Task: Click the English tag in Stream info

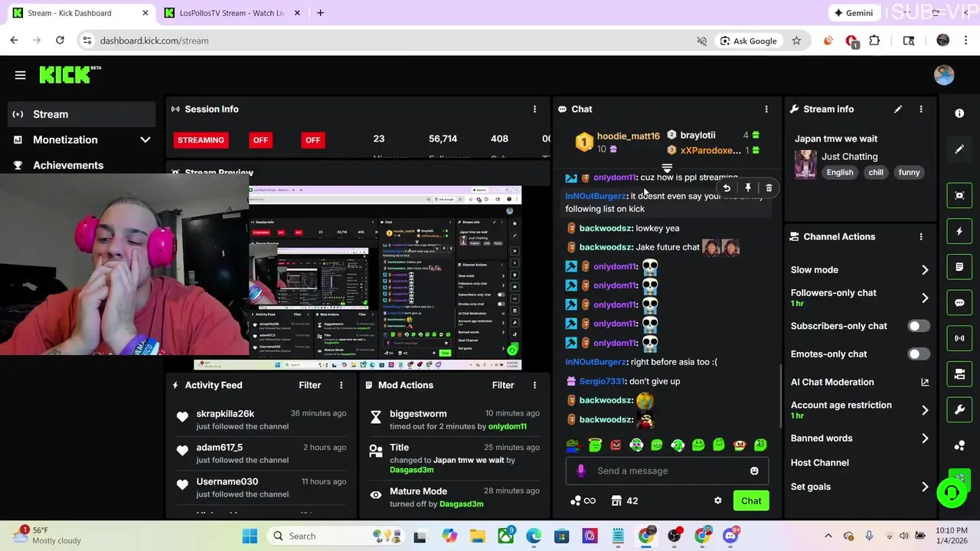Action: 840,172
